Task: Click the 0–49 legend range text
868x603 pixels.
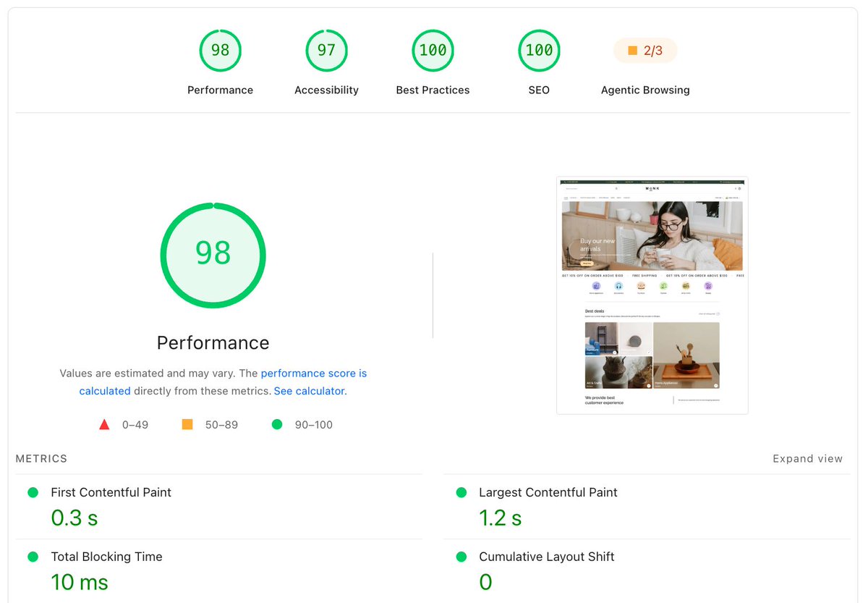Action: [x=135, y=425]
